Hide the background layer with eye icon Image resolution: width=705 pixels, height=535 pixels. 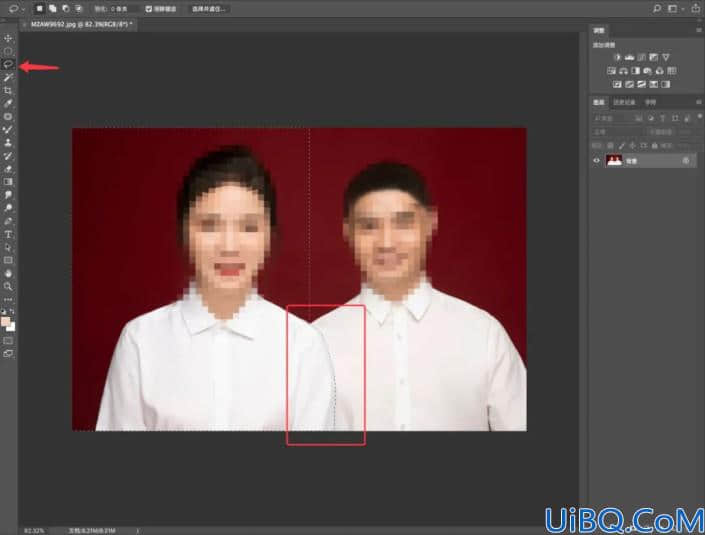pyautogui.click(x=597, y=160)
